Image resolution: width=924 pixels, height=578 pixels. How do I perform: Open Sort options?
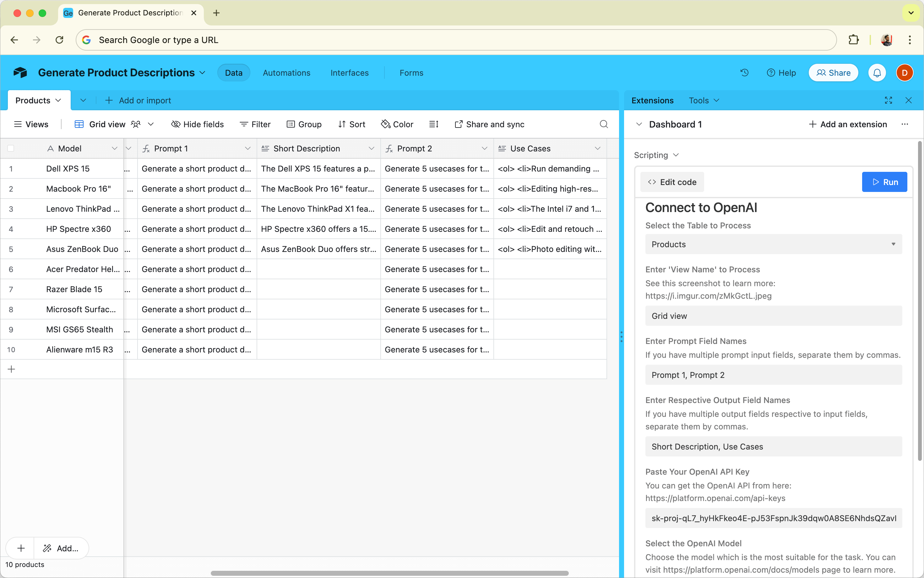[x=351, y=124]
